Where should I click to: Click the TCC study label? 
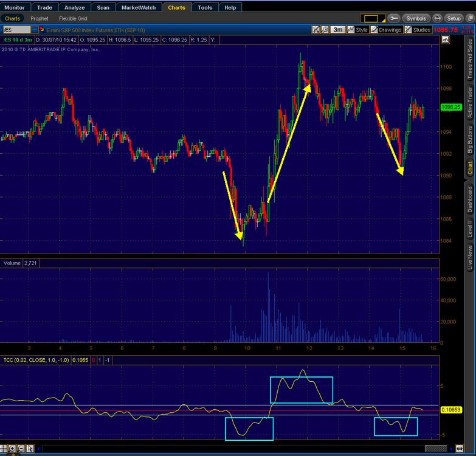[x=36, y=360]
